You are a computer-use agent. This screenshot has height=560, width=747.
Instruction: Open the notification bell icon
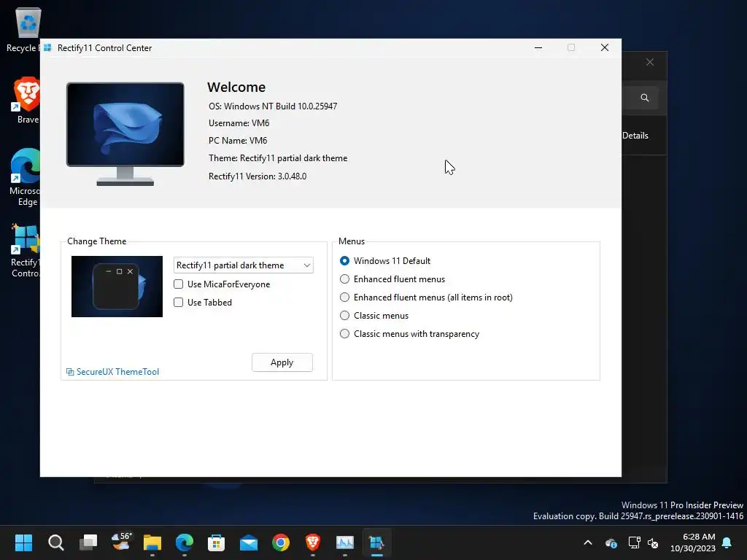pyautogui.click(x=727, y=542)
